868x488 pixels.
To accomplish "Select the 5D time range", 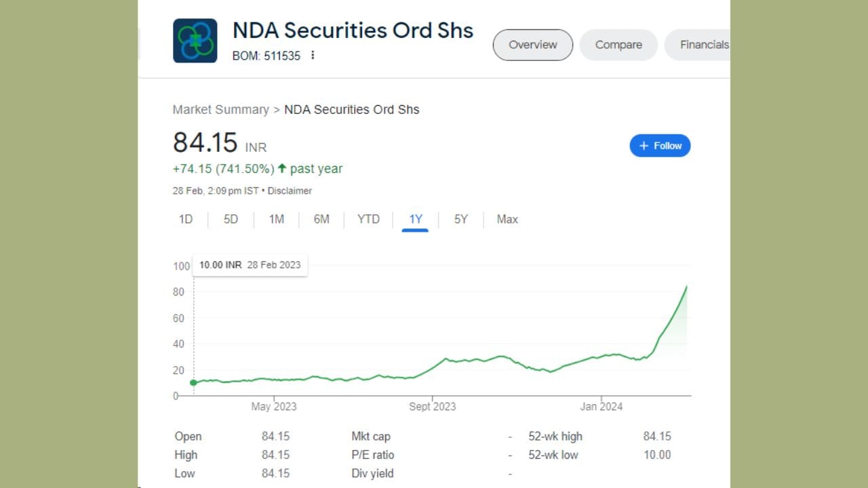I will coord(231,219).
